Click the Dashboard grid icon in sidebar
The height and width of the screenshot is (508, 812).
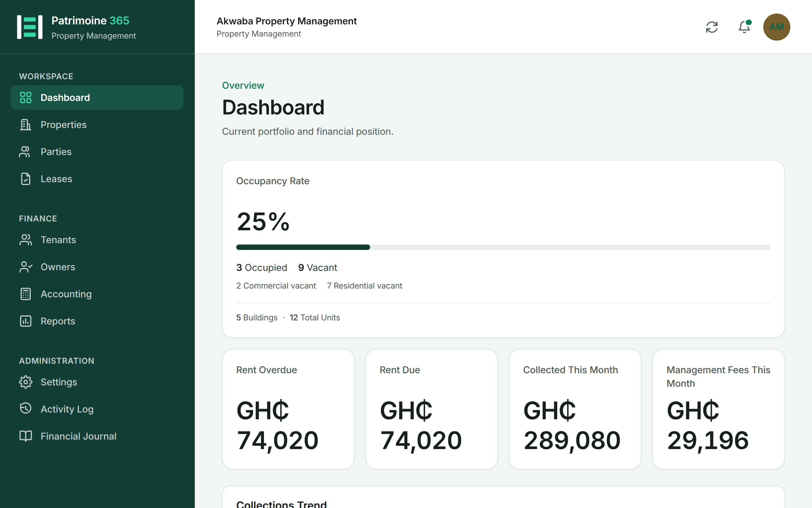pyautogui.click(x=26, y=98)
